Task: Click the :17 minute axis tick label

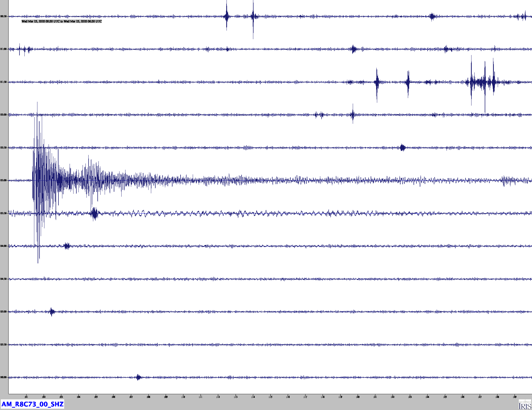Action: [x=305, y=397]
